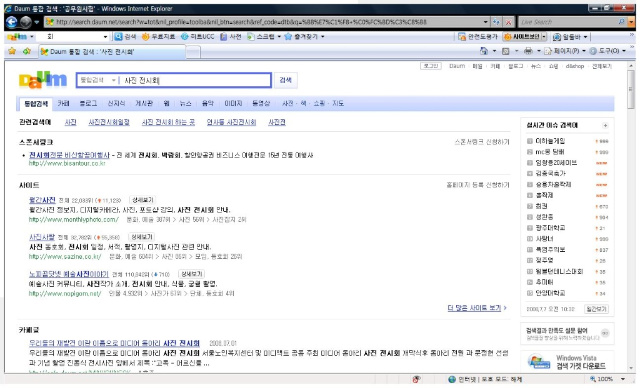Click the IE Feeds icon
The width and height of the screenshot is (640, 388).
pyautogui.click(x=506, y=51)
